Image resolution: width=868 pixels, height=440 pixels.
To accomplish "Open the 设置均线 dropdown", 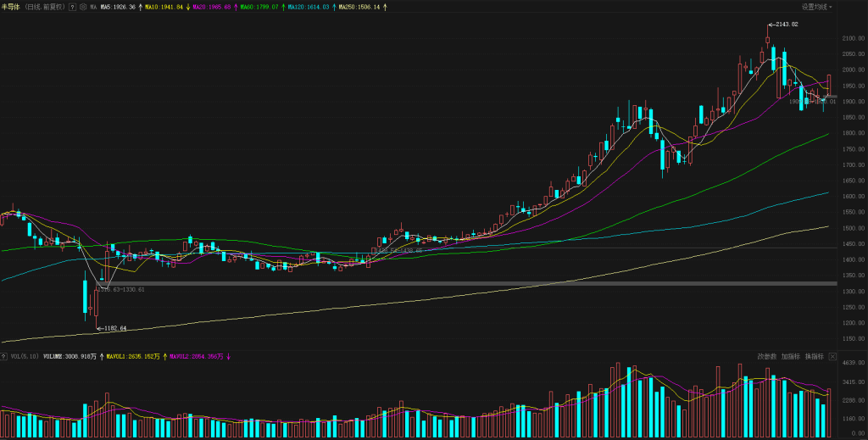I will pos(816,7).
